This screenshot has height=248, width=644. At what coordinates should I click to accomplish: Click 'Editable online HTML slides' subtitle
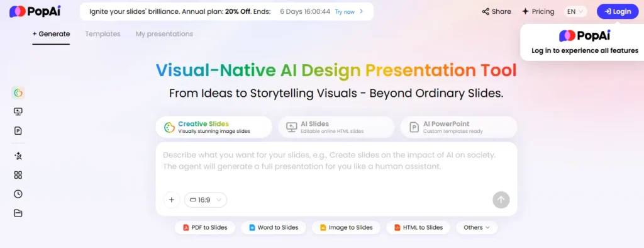[x=332, y=132]
